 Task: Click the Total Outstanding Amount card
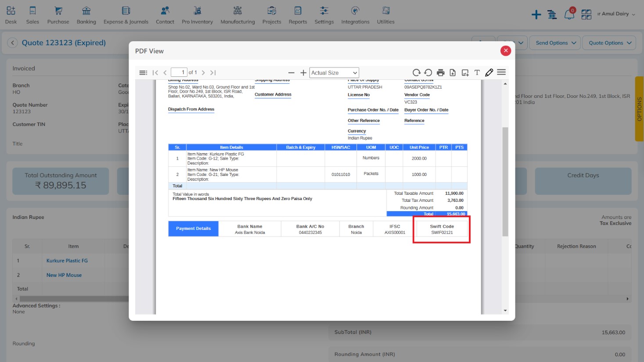pos(61,181)
